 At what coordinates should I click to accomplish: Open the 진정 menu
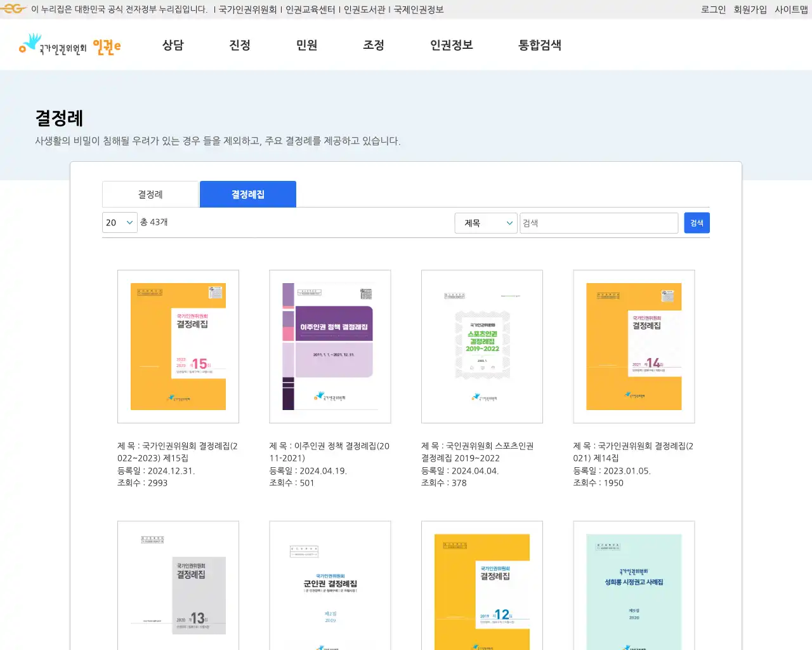pyautogui.click(x=239, y=45)
